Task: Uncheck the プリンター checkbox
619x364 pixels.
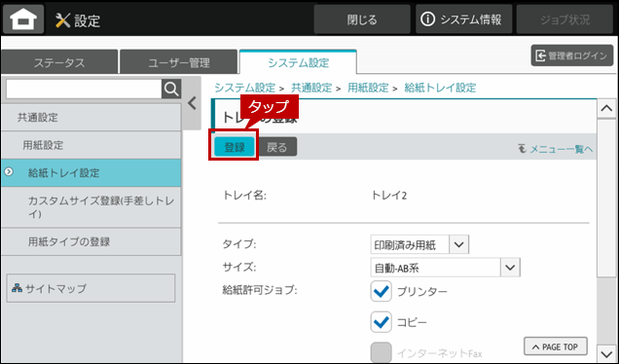Action: click(381, 291)
